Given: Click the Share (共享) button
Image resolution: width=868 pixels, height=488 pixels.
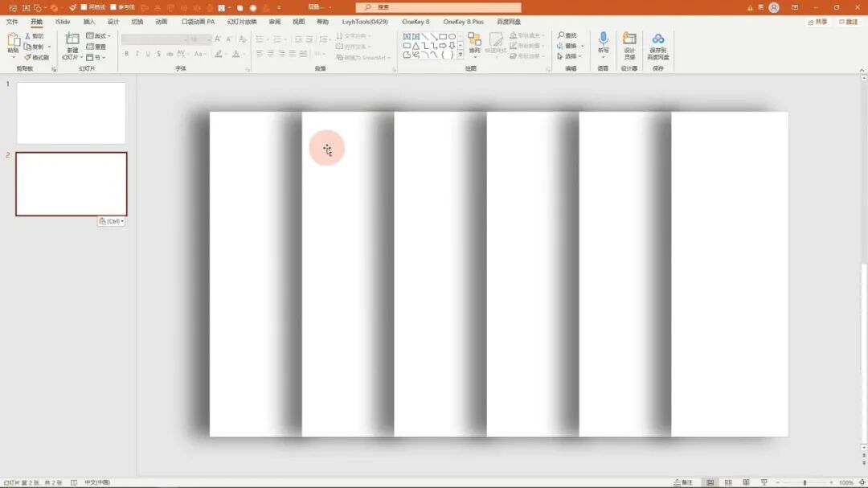Looking at the screenshot, I should point(817,22).
